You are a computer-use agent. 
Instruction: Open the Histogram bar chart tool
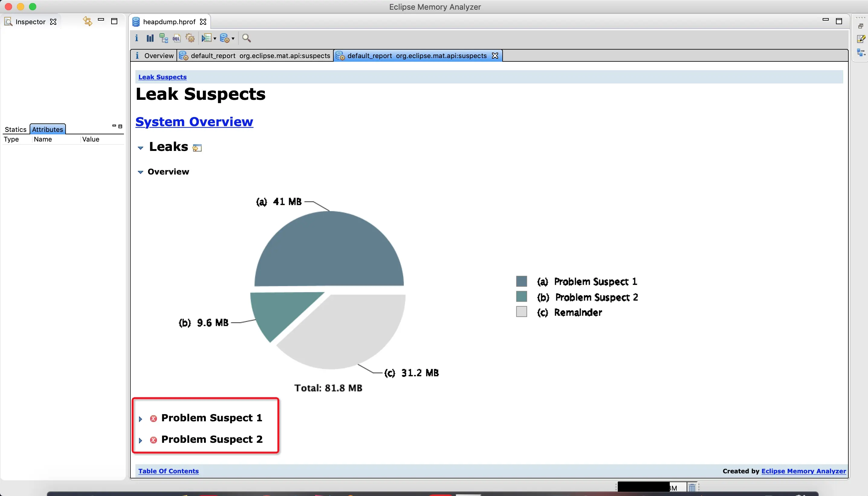pyautogui.click(x=150, y=38)
